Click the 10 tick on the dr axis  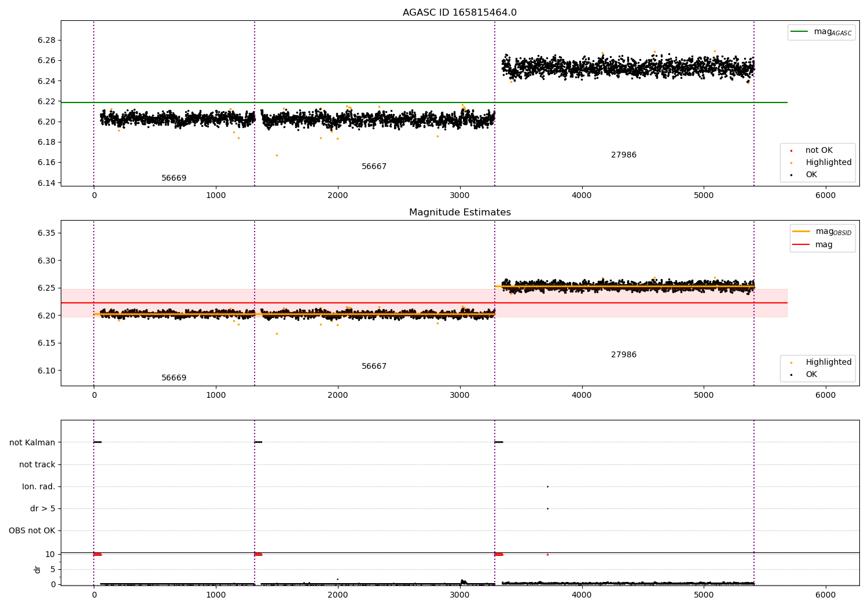[50, 555]
